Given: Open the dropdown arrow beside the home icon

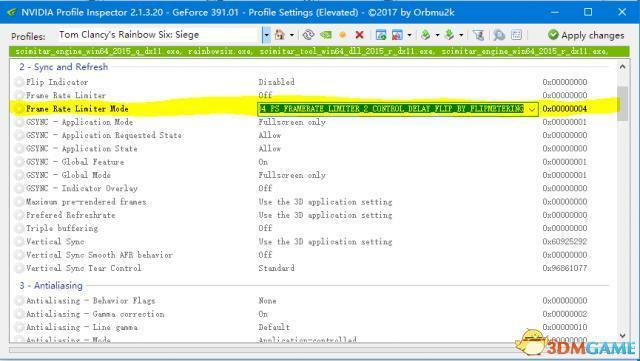Looking at the screenshot, I should point(291,35).
